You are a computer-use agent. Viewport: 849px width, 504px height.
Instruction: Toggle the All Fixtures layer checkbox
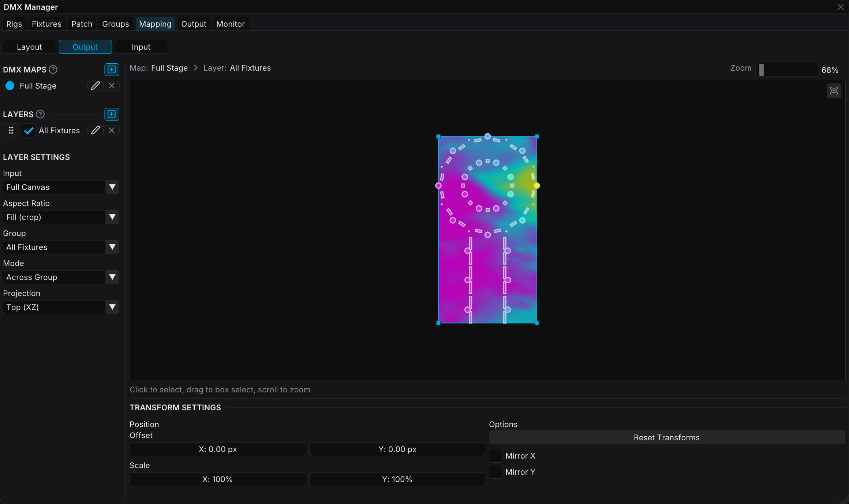(x=29, y=130)
